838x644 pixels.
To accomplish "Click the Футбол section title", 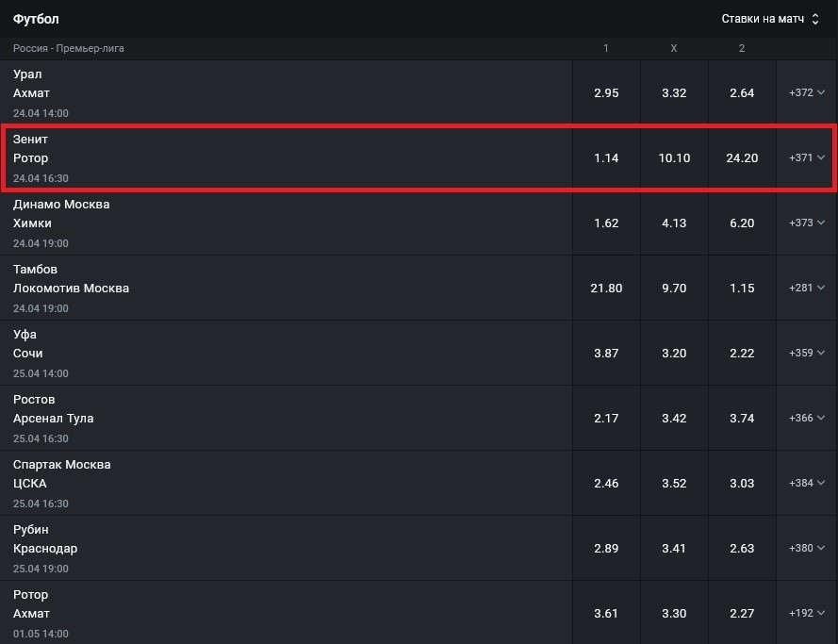I will pyautogui.click(x=36, y=19).
